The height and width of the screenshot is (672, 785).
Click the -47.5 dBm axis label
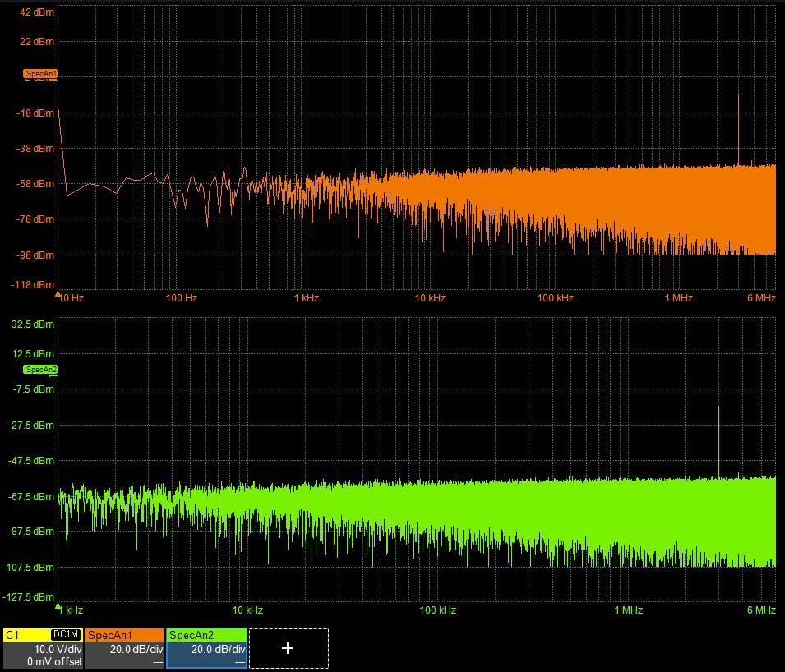pos(31,461)
